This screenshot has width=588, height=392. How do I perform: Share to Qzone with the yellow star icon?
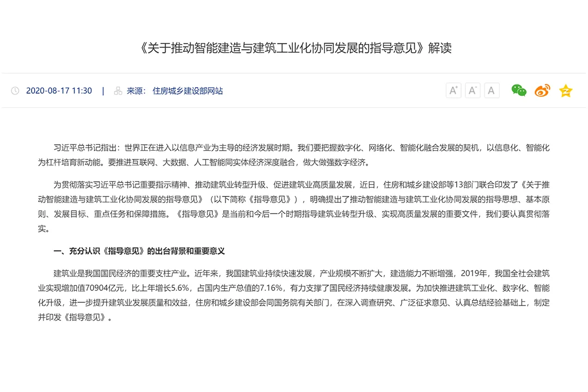pyautogui.click(x=566, y=90)
